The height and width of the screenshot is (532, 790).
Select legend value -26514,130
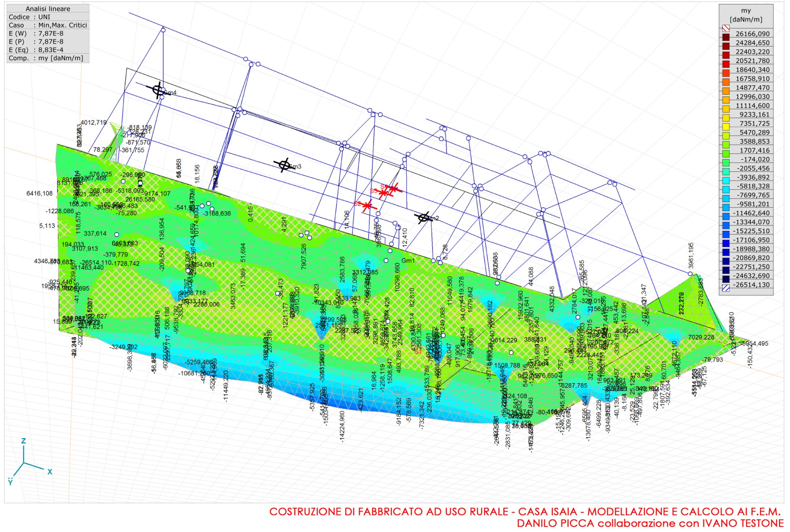(x=751, y=285)
